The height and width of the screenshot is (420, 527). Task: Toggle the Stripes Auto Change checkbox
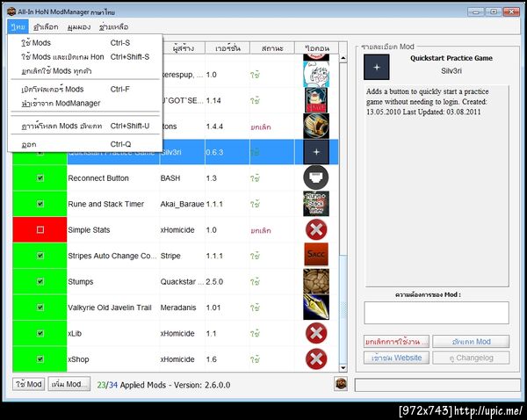(x=40, y=256)
